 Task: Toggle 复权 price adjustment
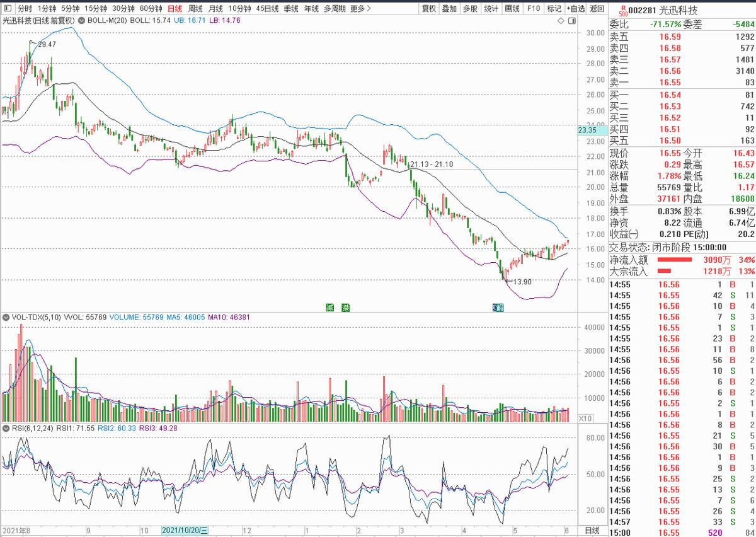[429, 9]
